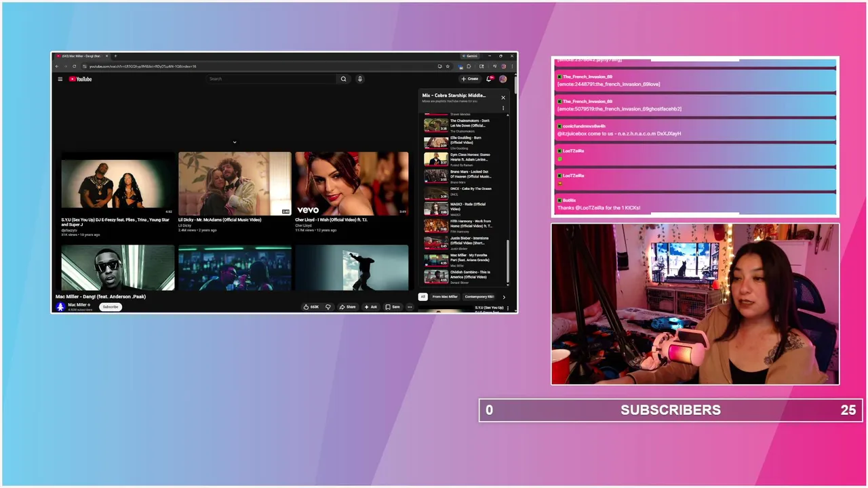The width and height of the screenshot is (868, 488).
Task: Click the YouTube logo
Action: click(80, 79)
